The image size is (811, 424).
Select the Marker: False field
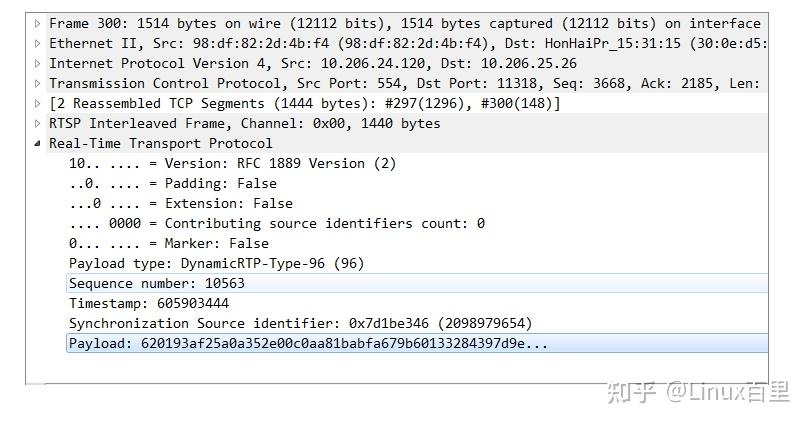click(168, 243)
